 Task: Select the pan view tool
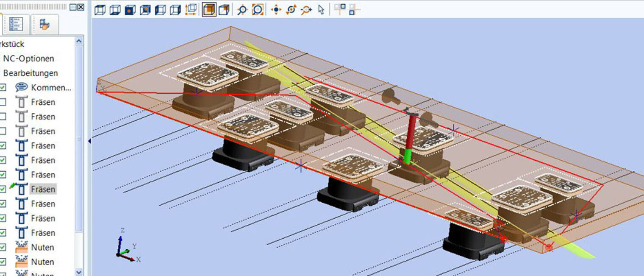click(276, 10)
